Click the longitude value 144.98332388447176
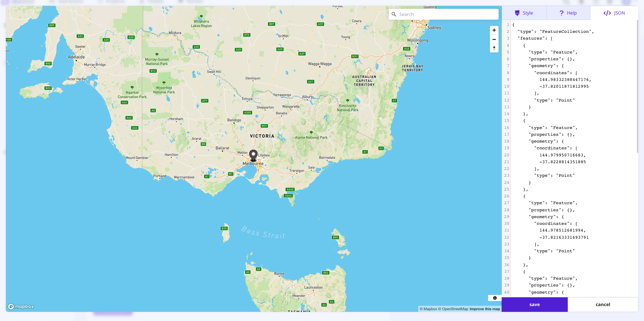The image size is (644, 321). coord(565,80)
